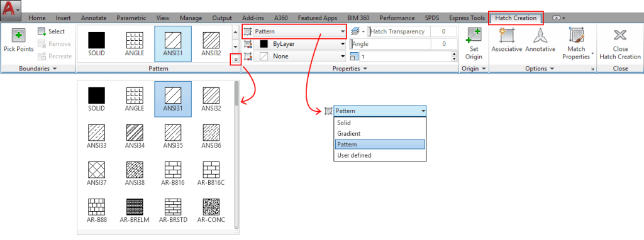Pick SOLID hatch swatch in ribbon

[x=96, y=44]
